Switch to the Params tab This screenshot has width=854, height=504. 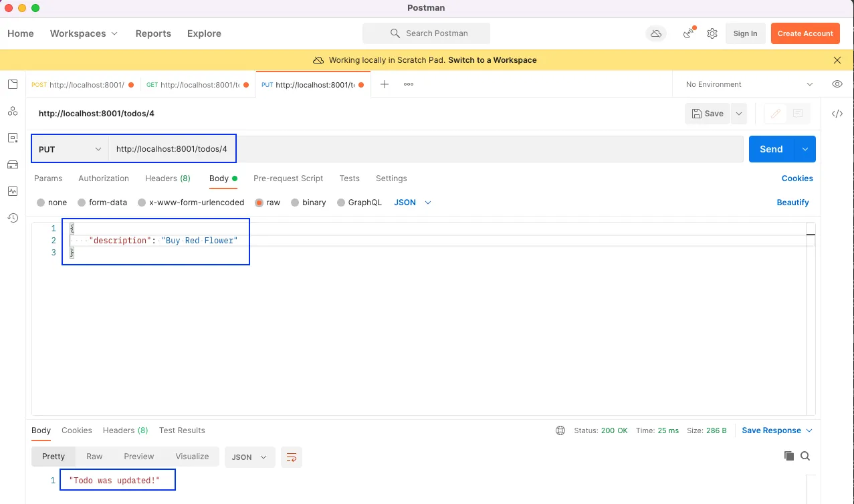click(x=48, y=178)
